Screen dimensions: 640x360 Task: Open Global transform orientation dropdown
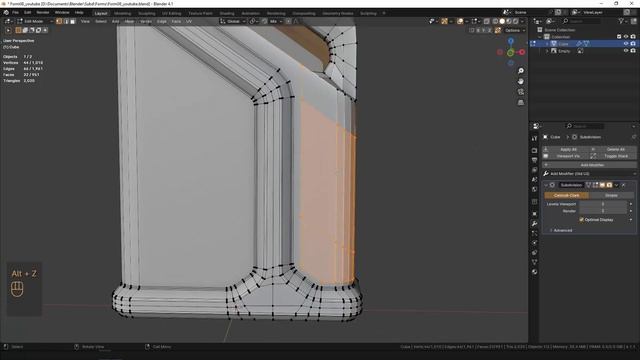[x=233, y=21]
